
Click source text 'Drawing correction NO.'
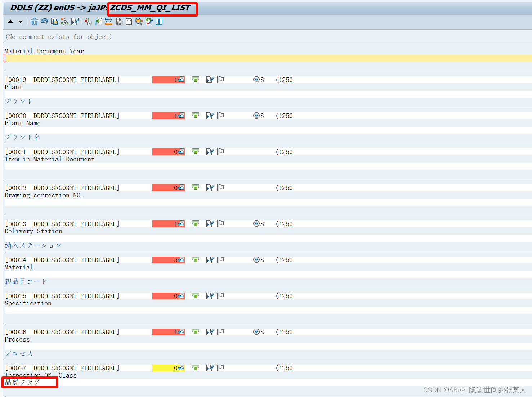click(44, 195)
